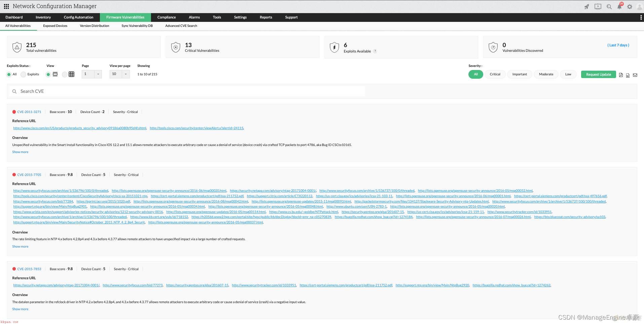Open the Config Automation tab
The height and width of the screenshot is (324, 644).
(78, 17)
